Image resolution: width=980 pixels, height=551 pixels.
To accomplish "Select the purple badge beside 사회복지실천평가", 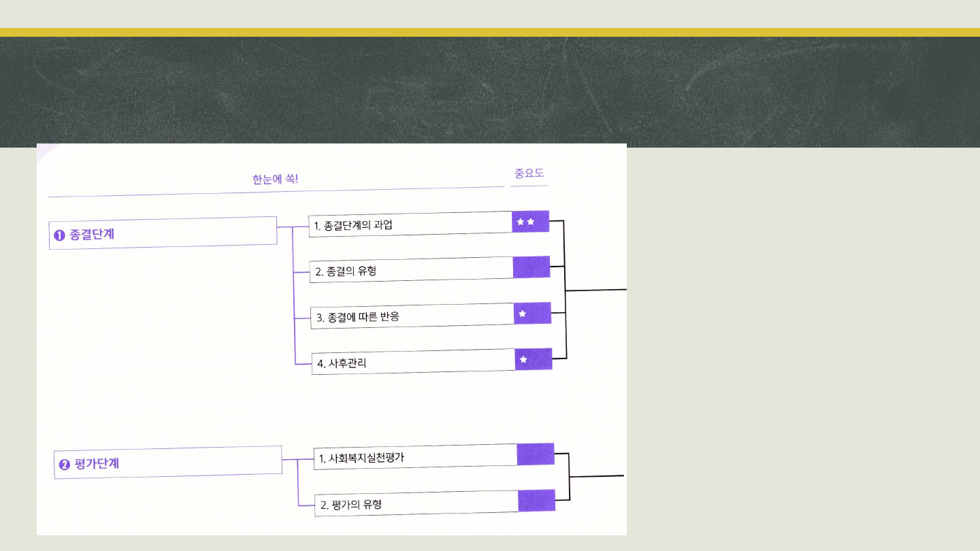I will click(535, 454).
